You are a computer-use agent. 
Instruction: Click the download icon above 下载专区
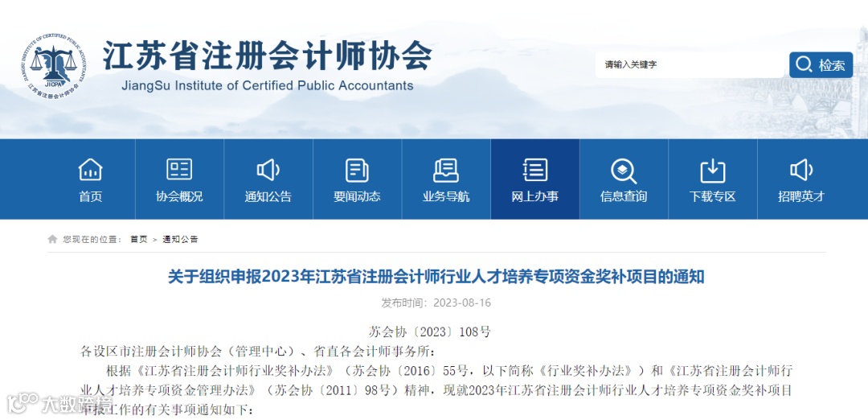[712, 170]
